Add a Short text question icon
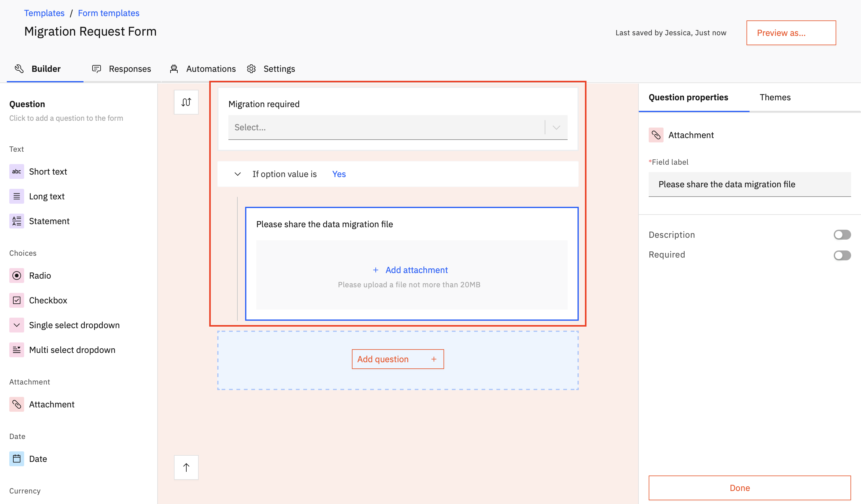Viewport: 861px width, 504px height. click(x=16, y=172)
